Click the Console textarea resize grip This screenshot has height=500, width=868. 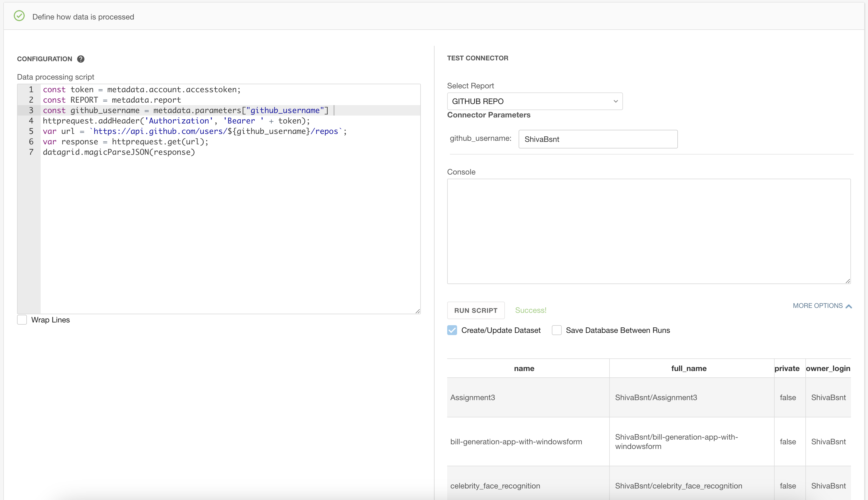pyautogui.click(x=847, y=281)
